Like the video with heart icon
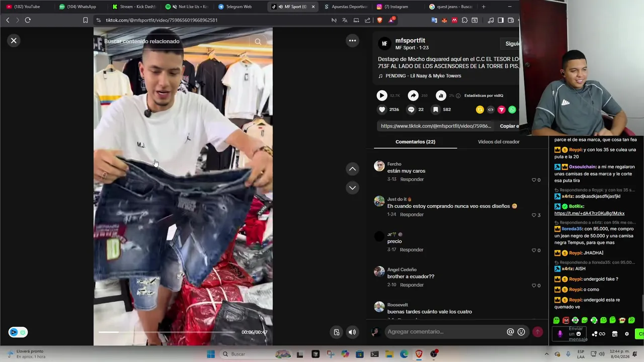This screenshot has height=362, width=644. click(382, 110)
